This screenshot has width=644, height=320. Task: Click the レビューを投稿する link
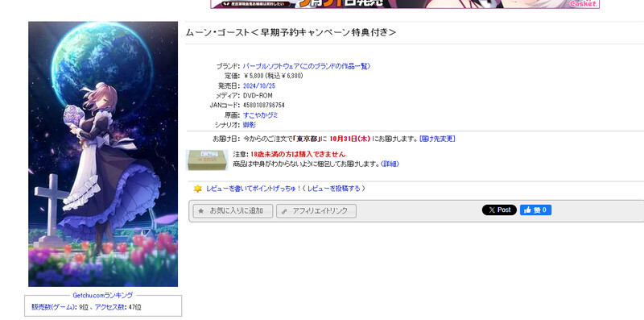pyautogui.click(x=334, y=189)
